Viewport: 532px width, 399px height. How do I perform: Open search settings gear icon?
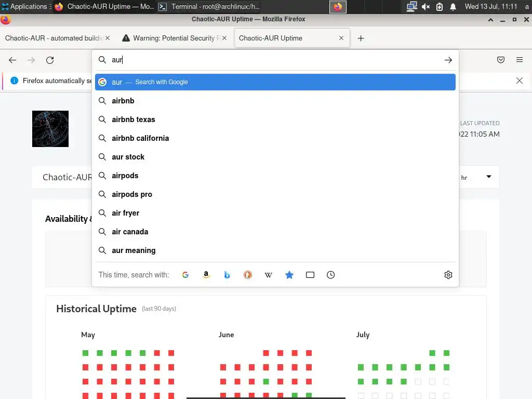coord(448,275)
